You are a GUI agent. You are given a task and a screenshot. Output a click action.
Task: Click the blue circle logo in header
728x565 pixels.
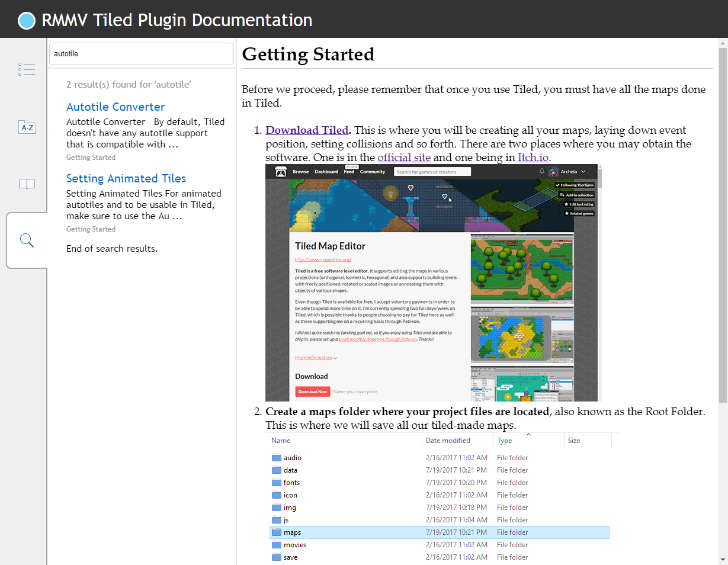pos(27,21)
